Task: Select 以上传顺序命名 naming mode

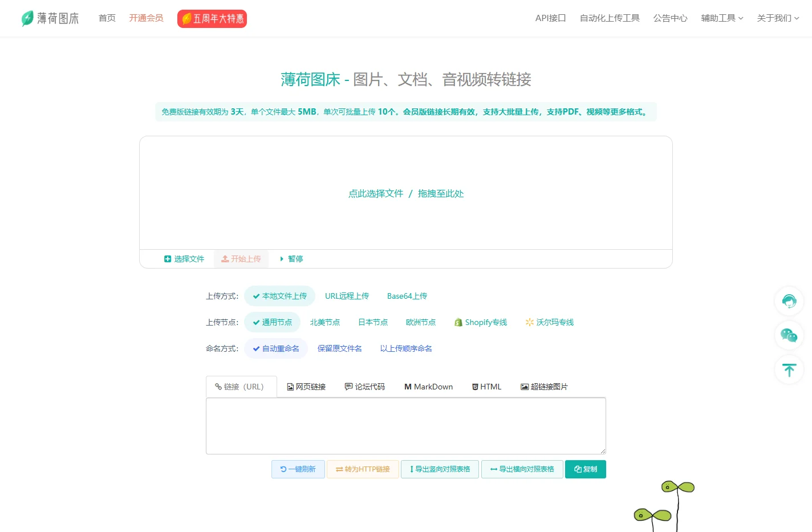Action: click(406, 348)
